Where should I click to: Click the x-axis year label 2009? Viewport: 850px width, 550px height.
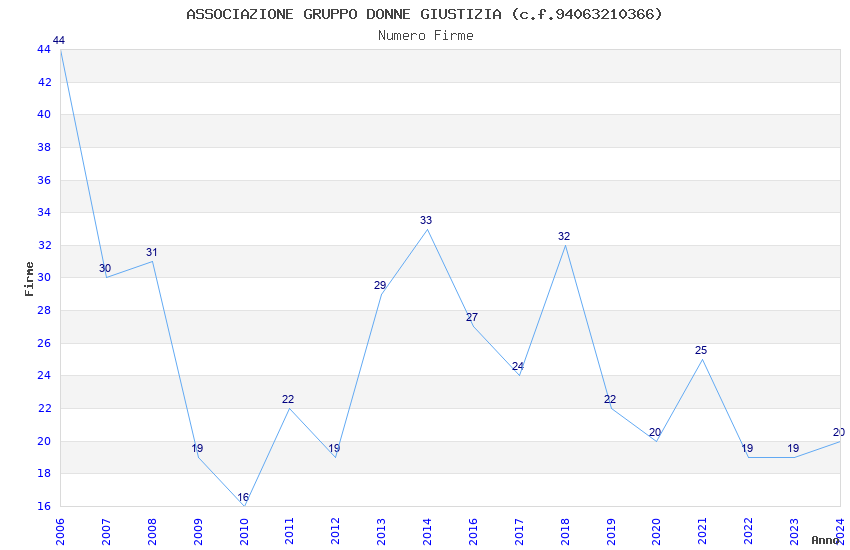tap(198, 531)
